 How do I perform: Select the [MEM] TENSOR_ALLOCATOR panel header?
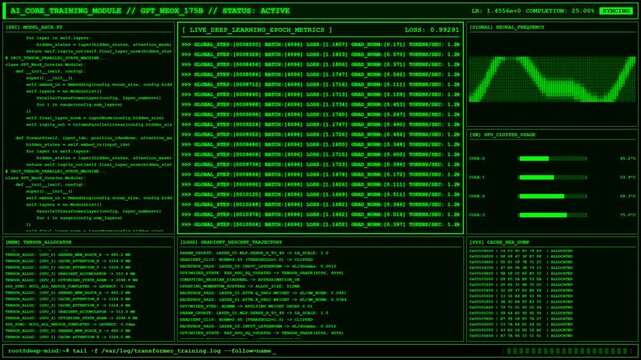pos(38,242)
